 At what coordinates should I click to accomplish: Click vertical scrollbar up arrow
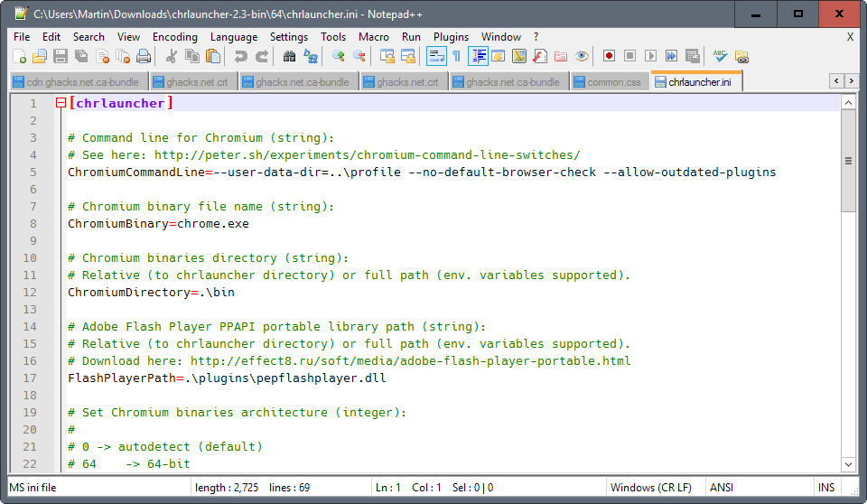point(848,103)
